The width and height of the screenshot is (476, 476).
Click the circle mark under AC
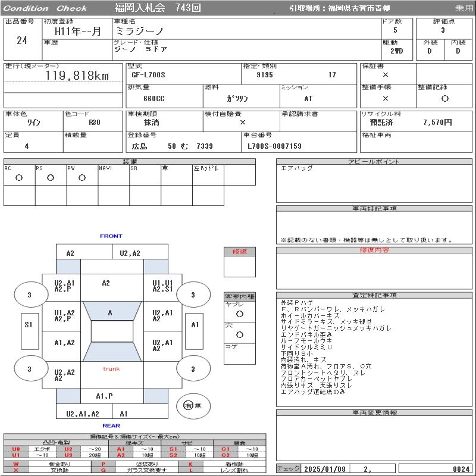tap(19, 177)
